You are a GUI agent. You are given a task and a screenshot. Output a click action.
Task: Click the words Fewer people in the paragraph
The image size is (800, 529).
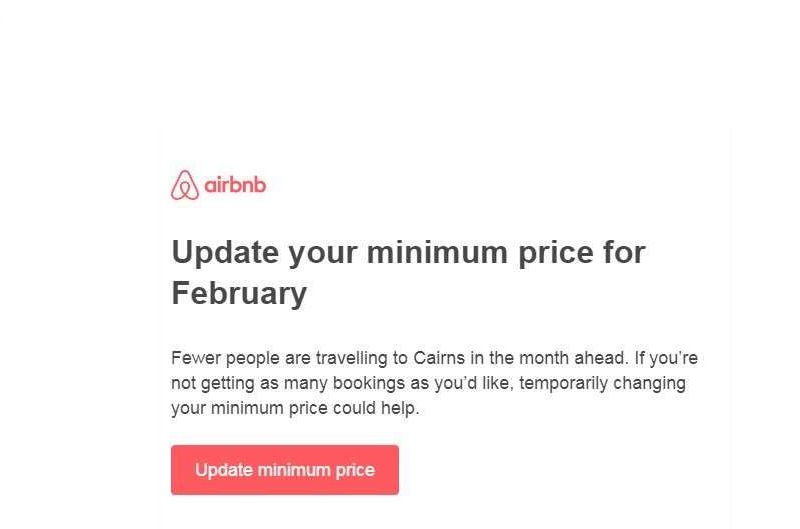point(225,359)
